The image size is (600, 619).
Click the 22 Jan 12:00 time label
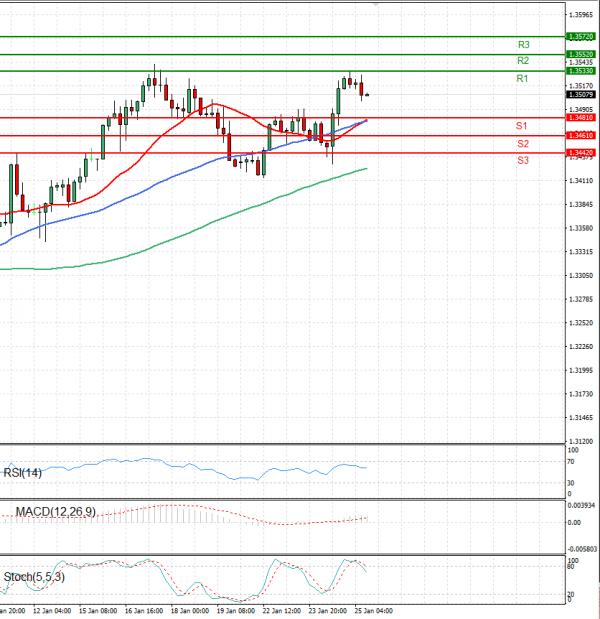281,611
